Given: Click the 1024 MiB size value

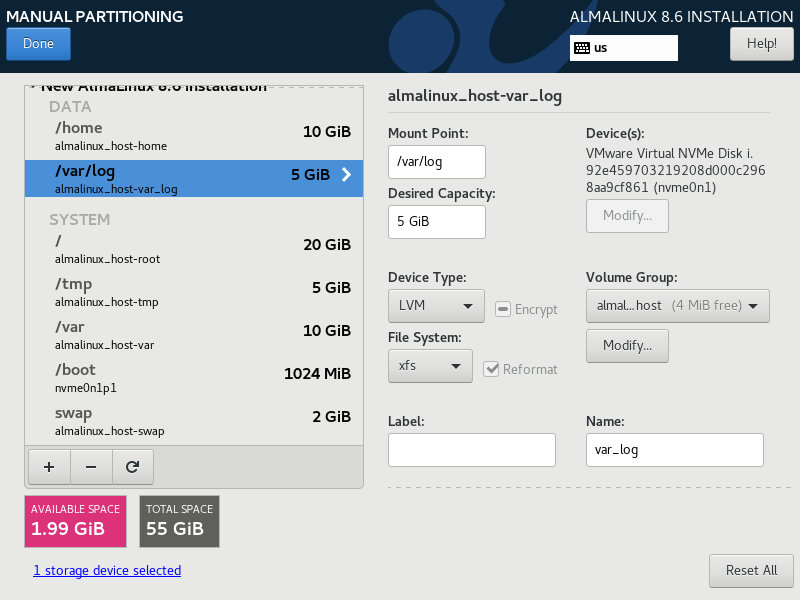Looking at the screenshot, I should coord(317,373).
